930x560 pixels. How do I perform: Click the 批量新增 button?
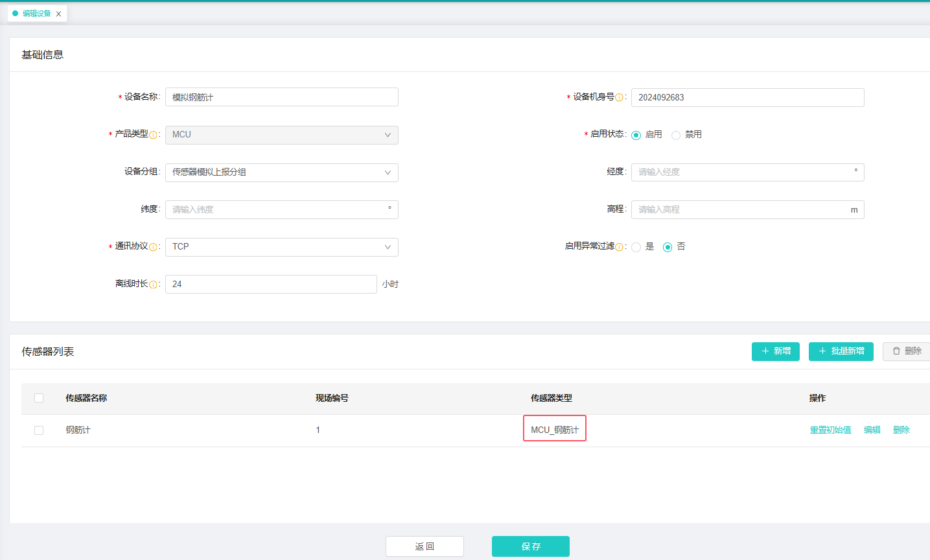[841, 351]
